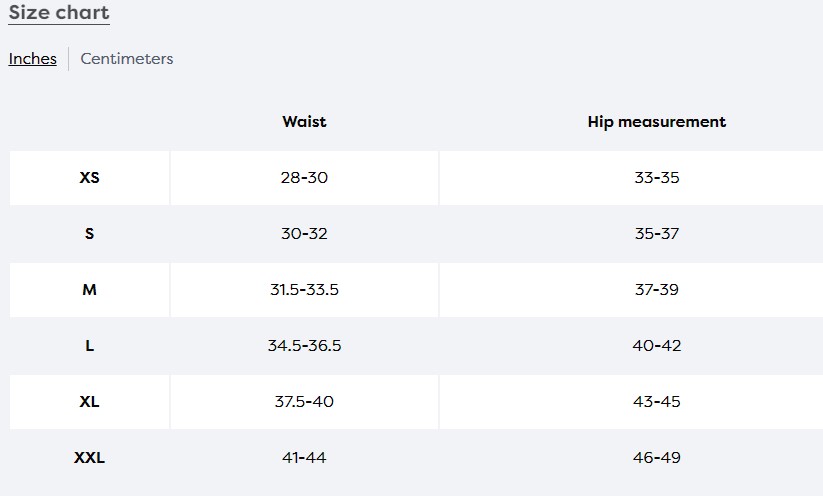Click the Hip measurement column header

(656, 122)
